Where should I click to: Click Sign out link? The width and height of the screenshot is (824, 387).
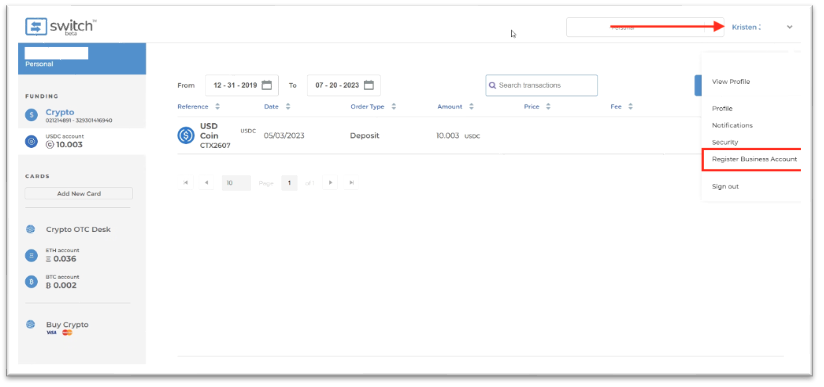pos(725,187)
